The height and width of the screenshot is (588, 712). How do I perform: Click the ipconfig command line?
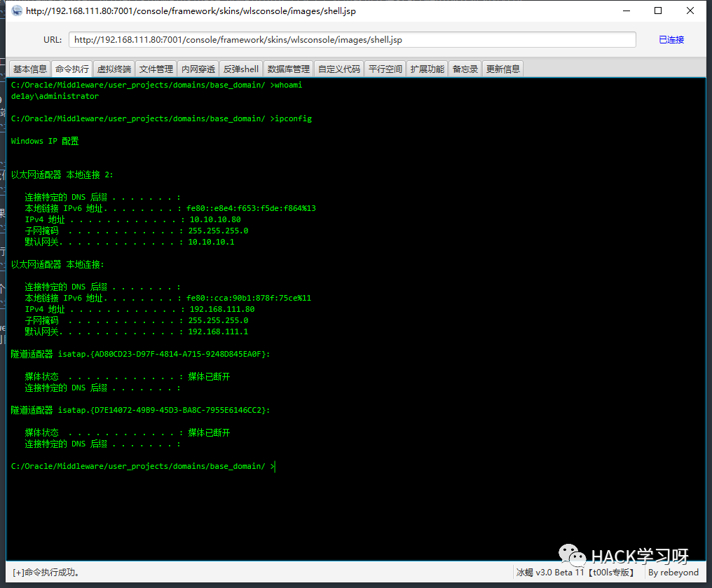(161, 118)
